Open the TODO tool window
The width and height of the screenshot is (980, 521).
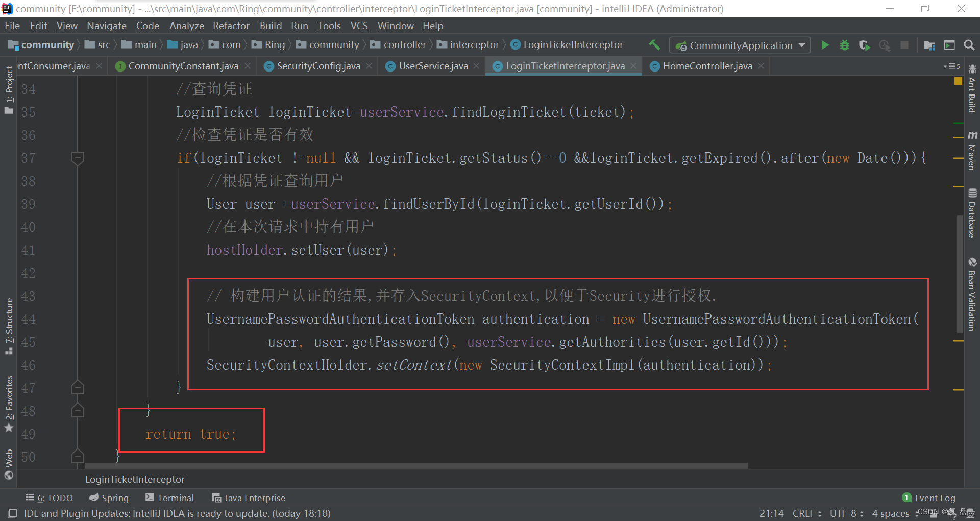click(x=50, y=498)
